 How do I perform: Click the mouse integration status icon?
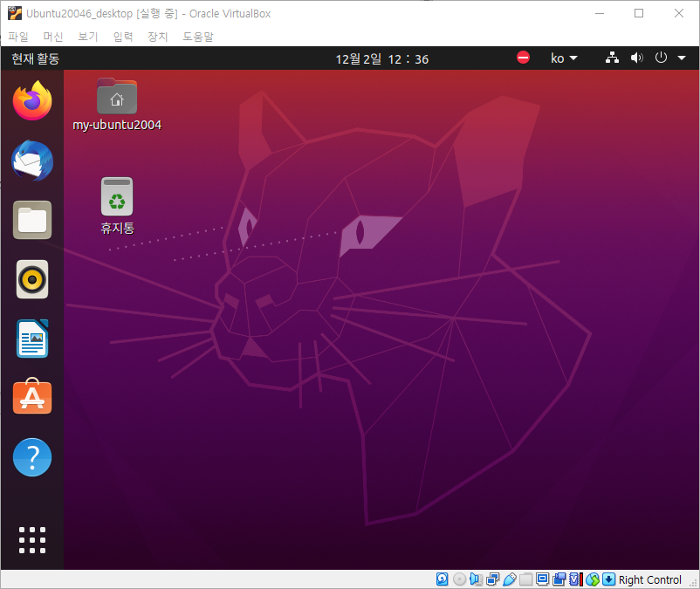pos(593,579)
